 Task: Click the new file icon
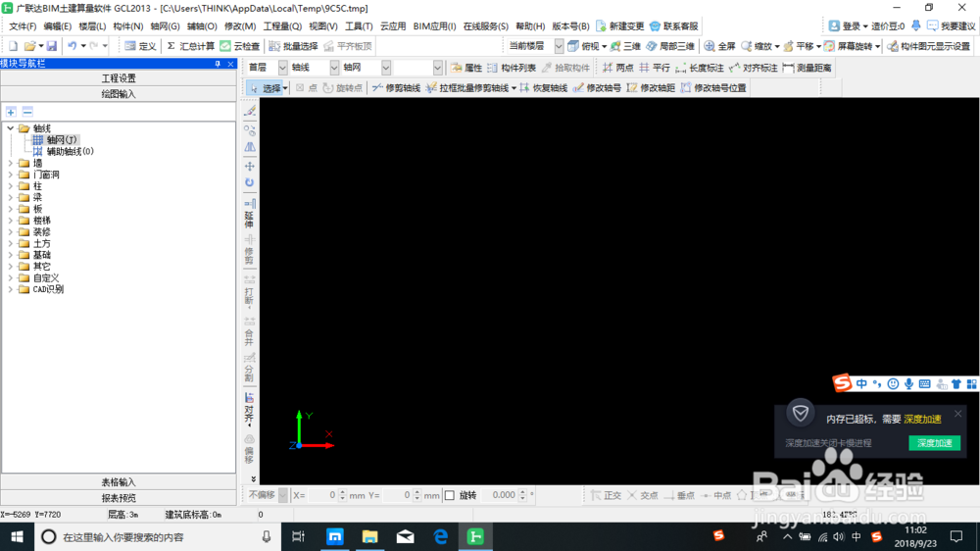point(13,46)
